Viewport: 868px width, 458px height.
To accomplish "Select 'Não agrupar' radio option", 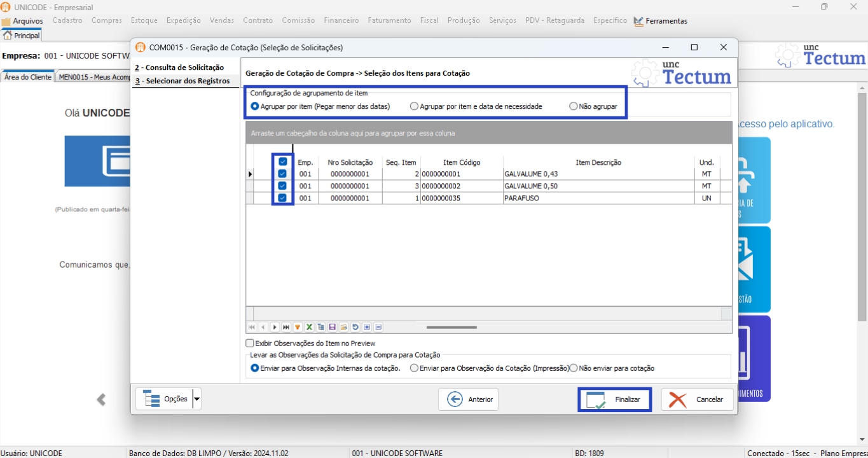I will 574,107.
